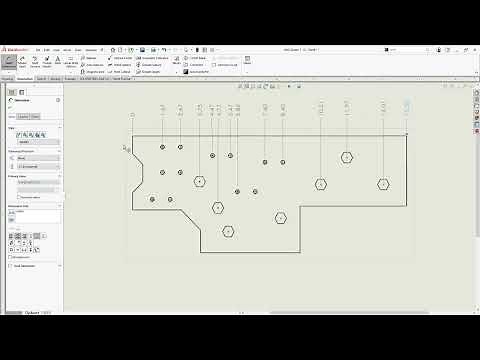This screenshot has width=480, height=360.
Task: Insert a Center Mark
Action: [x=195, y=58]
